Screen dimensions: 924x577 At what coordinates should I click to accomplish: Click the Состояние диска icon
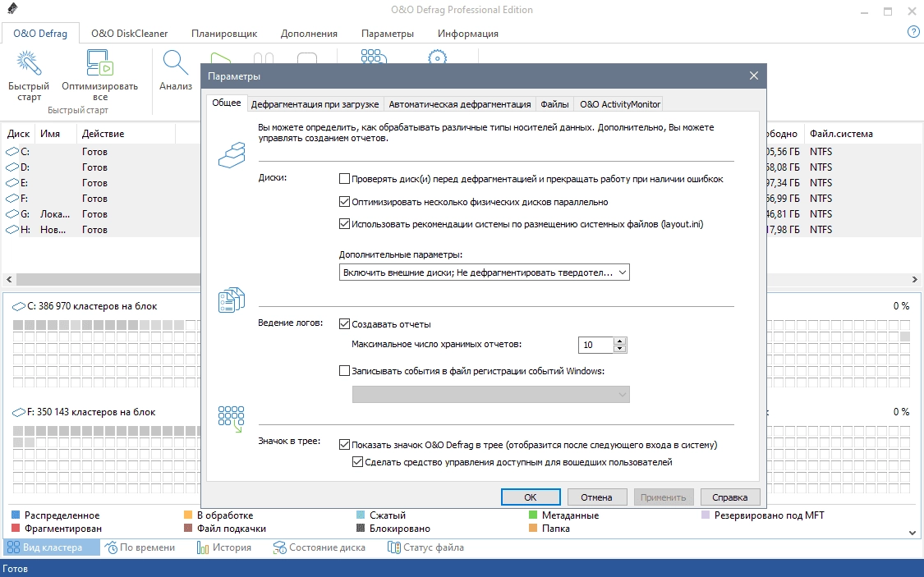(x=279, y=547)
